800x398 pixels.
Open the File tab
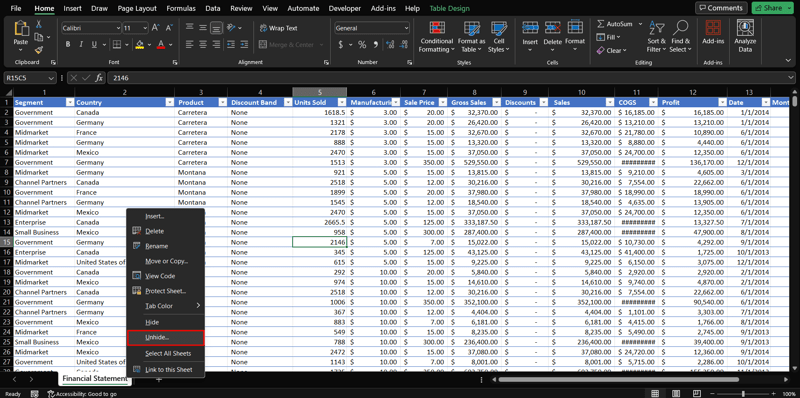pyautogui.click(x=16, y=8)
